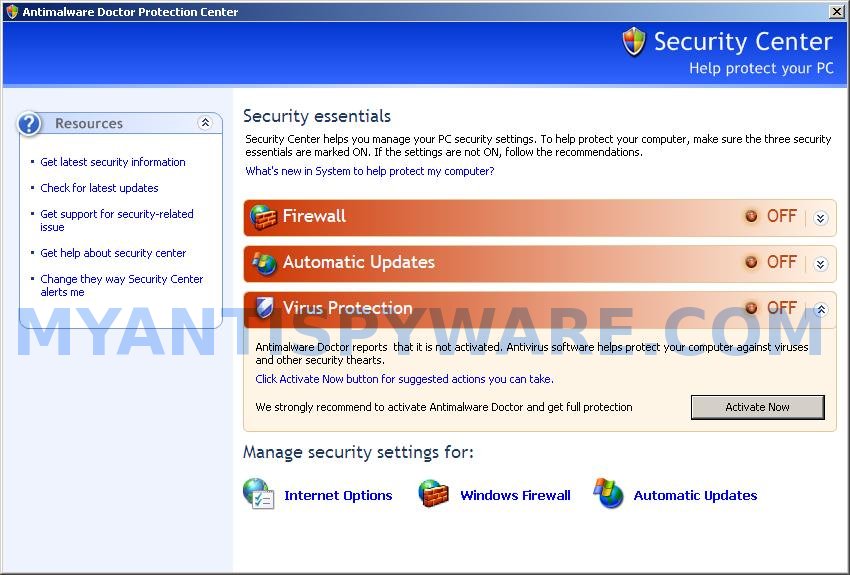Click the title bar shield icon
This screenshot has height=575, width=850.
[12, 11]
